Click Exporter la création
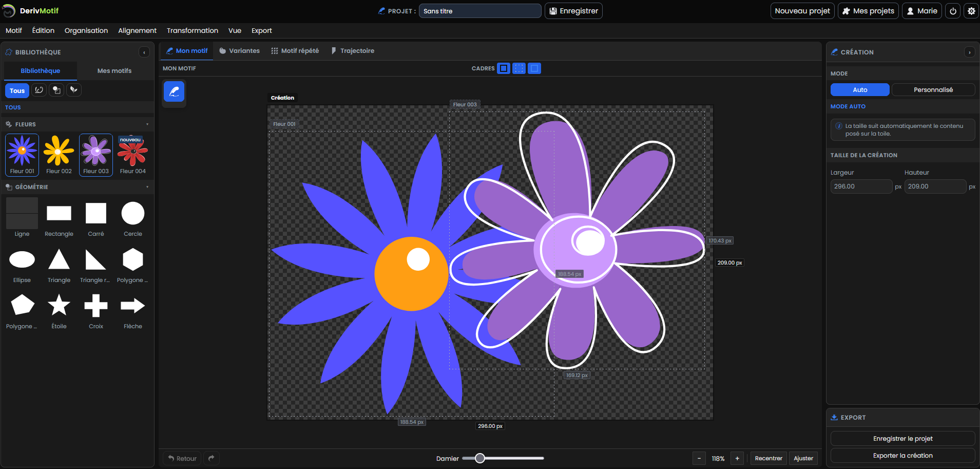 coord(902,456)
